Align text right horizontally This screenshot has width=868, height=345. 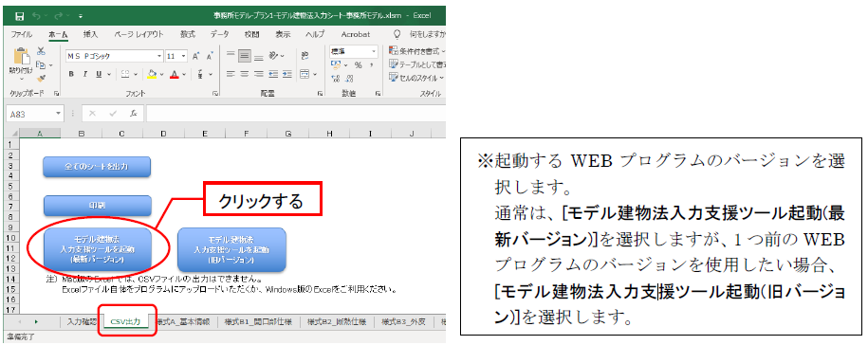259,74
